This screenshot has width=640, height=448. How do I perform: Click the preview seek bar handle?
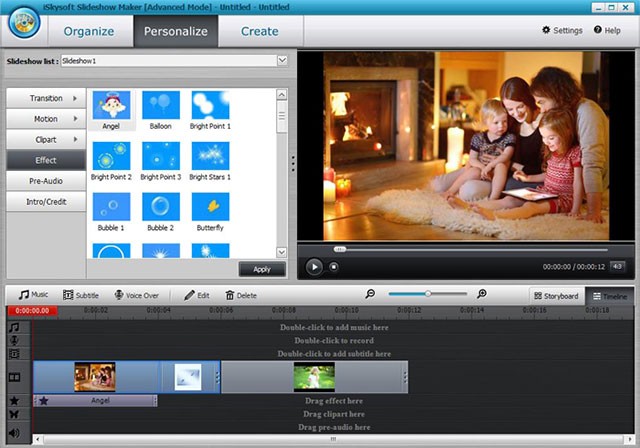pyautogui.click(x=340, y=249)
